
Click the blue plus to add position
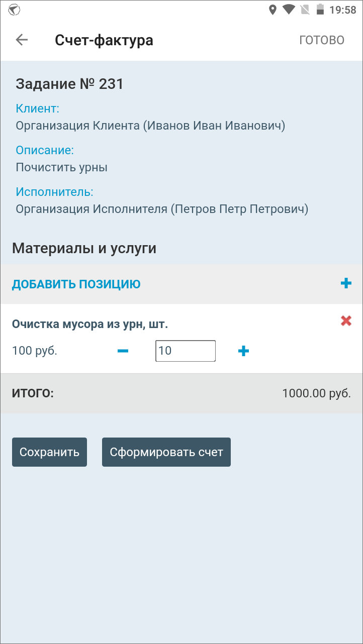(346, 284)
